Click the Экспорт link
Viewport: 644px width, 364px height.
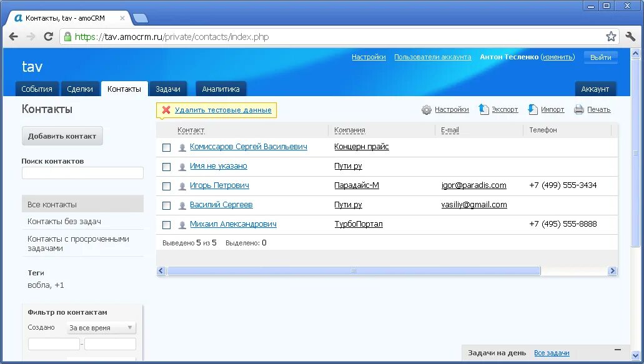click(x=505, y=109)
